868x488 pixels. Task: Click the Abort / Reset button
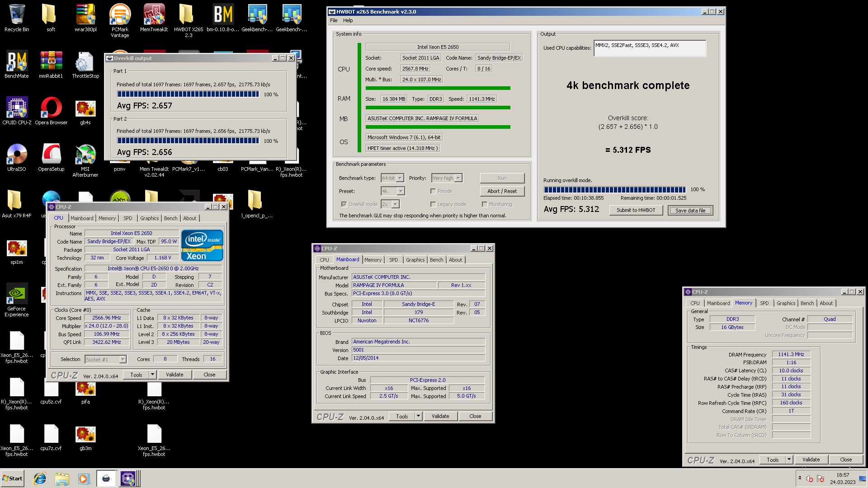click(502, 191)
